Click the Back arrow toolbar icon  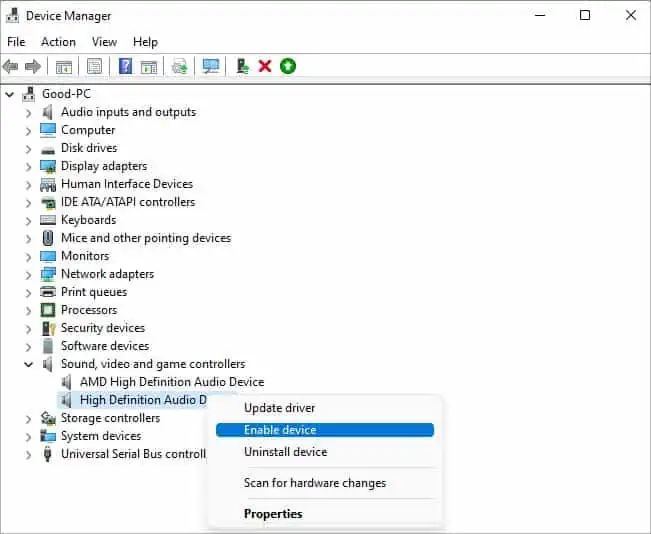click(x=11, y=66)
